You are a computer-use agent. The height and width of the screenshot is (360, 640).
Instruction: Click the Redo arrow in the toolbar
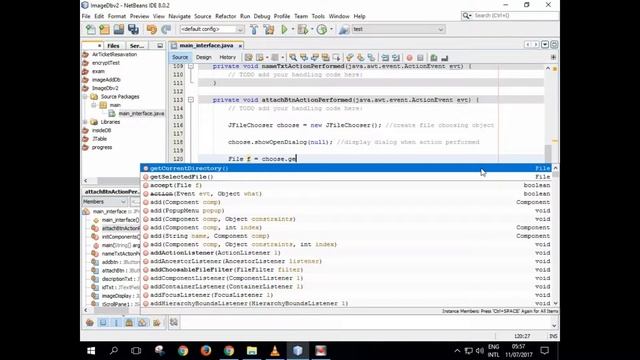166,29
